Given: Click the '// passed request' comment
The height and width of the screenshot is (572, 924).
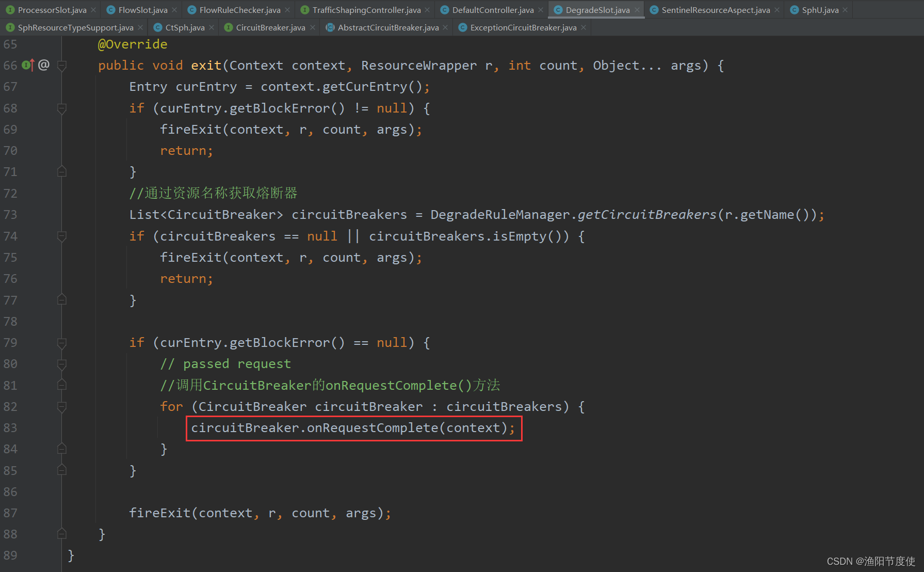Looking at the screenshot, I should (x=225, y=364).
